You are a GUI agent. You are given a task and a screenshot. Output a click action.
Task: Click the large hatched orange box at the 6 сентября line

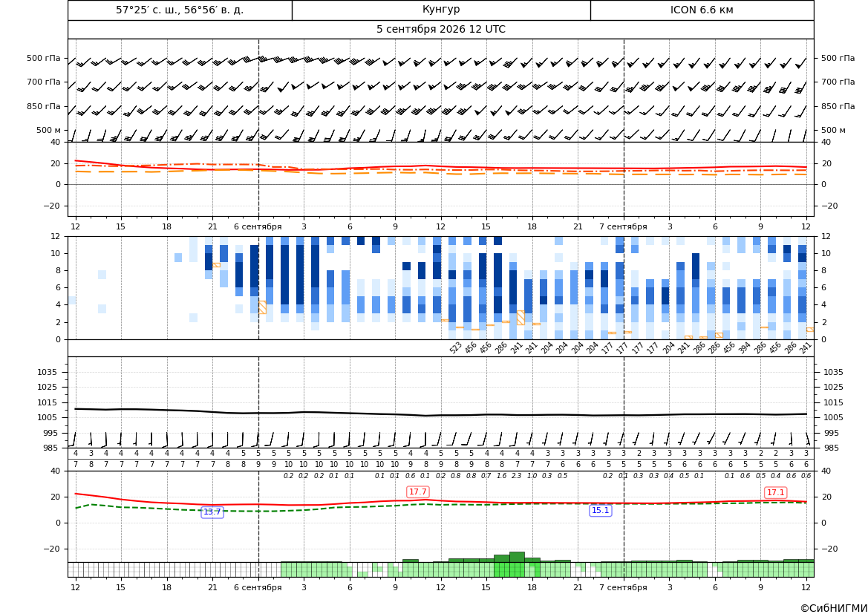[x=262, y=307]
